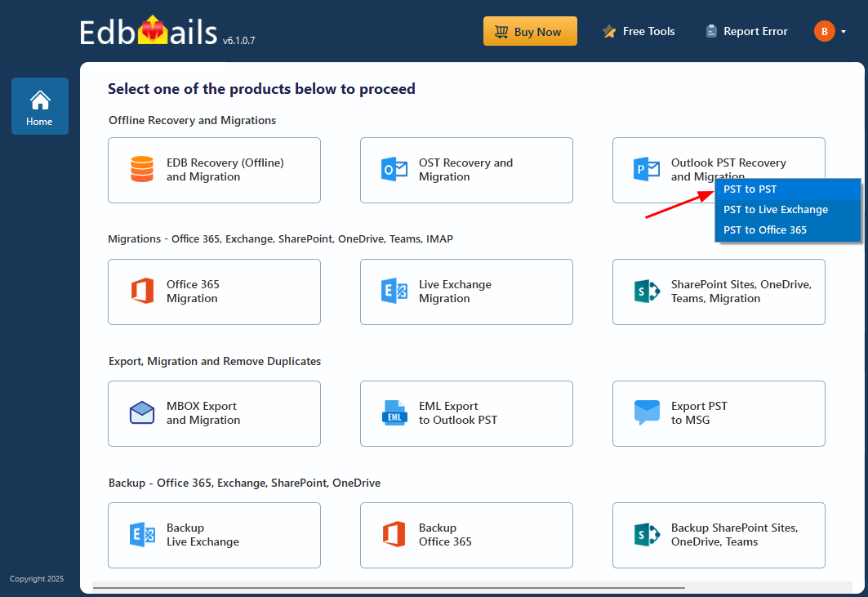Image resolution: width=868 pixels, height=597 pixels.
Task: Click the orange B user avatar
Action: [824, 31]
